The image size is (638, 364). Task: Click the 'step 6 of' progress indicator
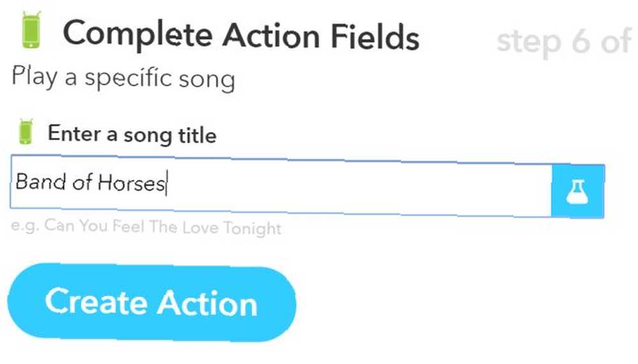pos(565,41)
